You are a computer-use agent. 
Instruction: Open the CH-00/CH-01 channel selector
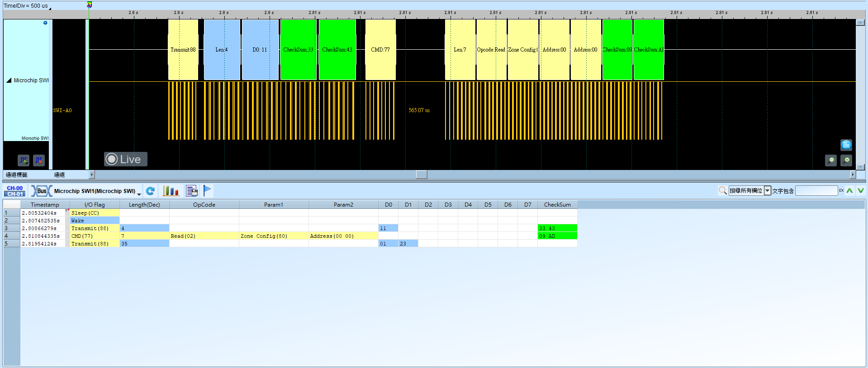pos(15,191)
